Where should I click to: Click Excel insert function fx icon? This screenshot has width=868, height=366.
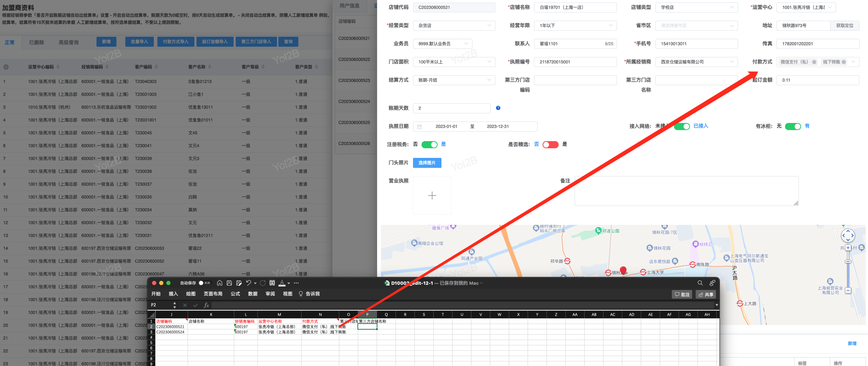(206, 305)
